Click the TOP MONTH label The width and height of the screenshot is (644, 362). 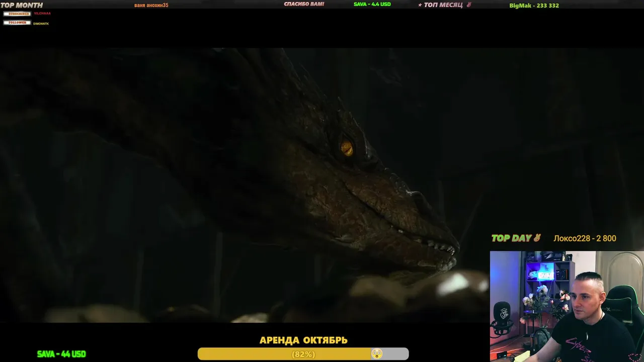click(x=22, y=5)
